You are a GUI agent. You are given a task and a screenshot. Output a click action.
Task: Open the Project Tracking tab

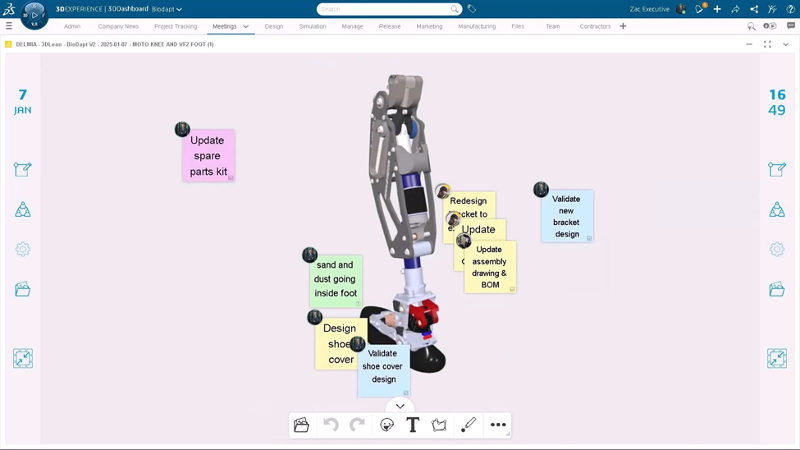tap(175, 27)
